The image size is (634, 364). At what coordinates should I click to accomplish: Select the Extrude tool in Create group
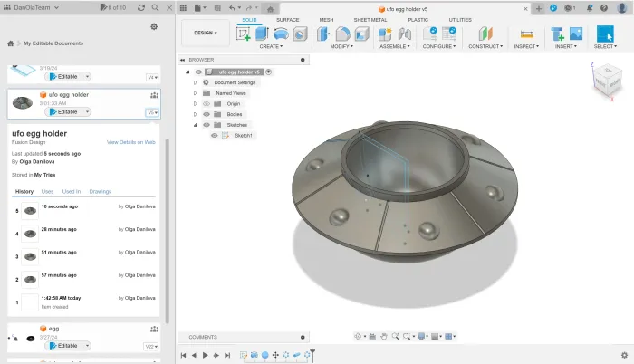pyautogui.click(x=262, y=34)
